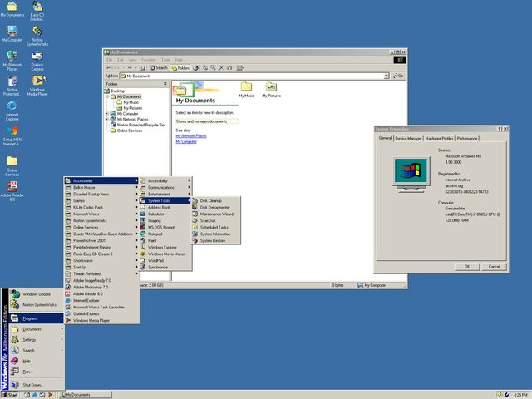Switch to the Performance tab

tap(467, 139)
